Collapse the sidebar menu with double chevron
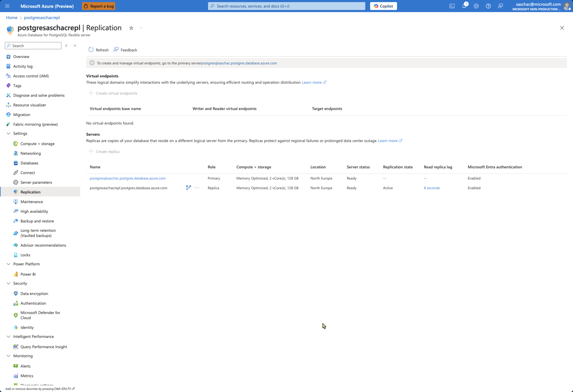The width and height of the screenshot is (573, 392). point(75,46)
